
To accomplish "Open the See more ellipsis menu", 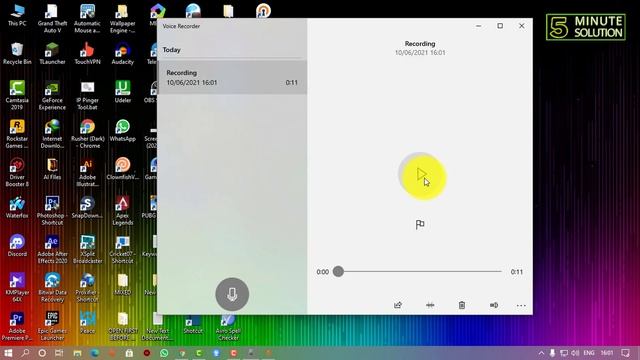I will (521, 305).
